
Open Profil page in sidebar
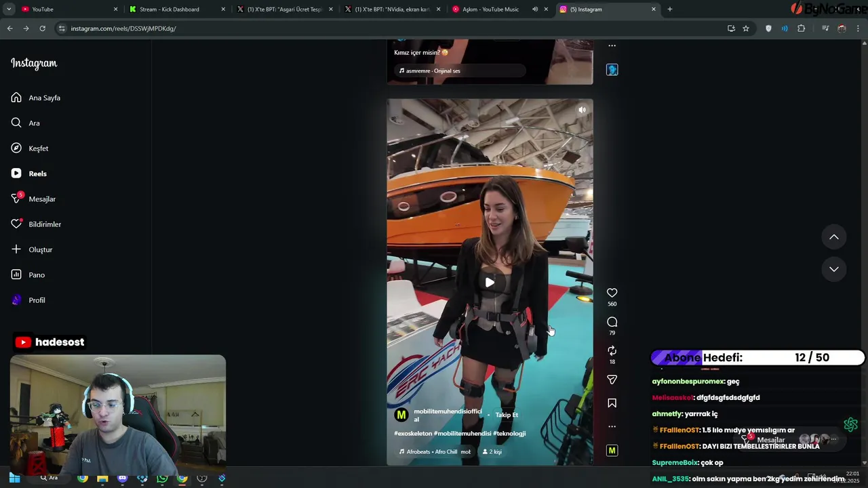pyautogui.click(x=28, y=300)
